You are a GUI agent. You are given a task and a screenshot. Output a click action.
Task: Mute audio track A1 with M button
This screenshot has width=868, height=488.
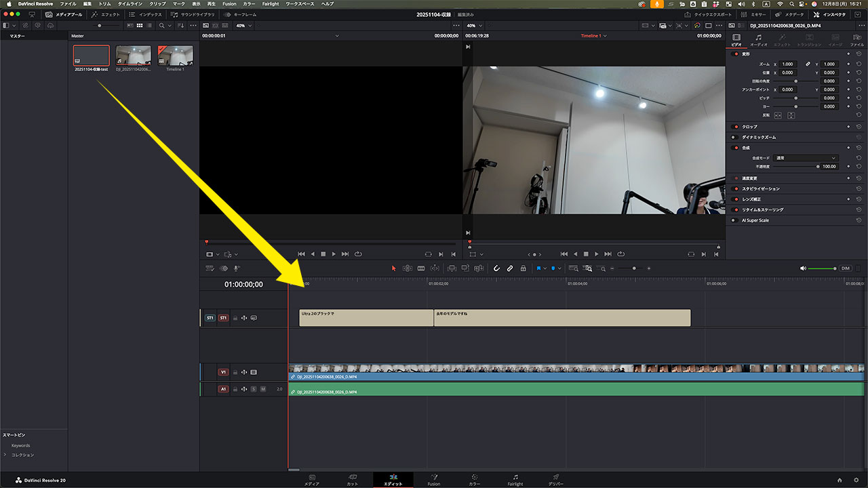[x=262, y=389]
